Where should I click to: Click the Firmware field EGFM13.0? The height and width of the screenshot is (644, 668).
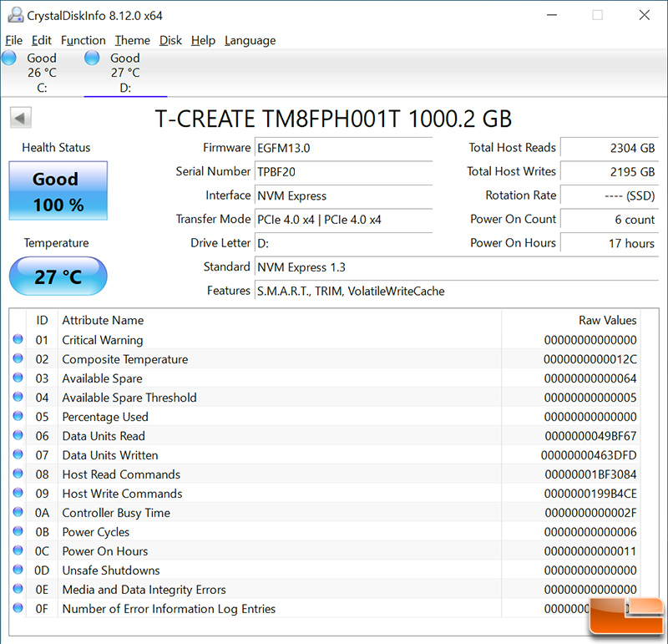(x=343, y=149)
